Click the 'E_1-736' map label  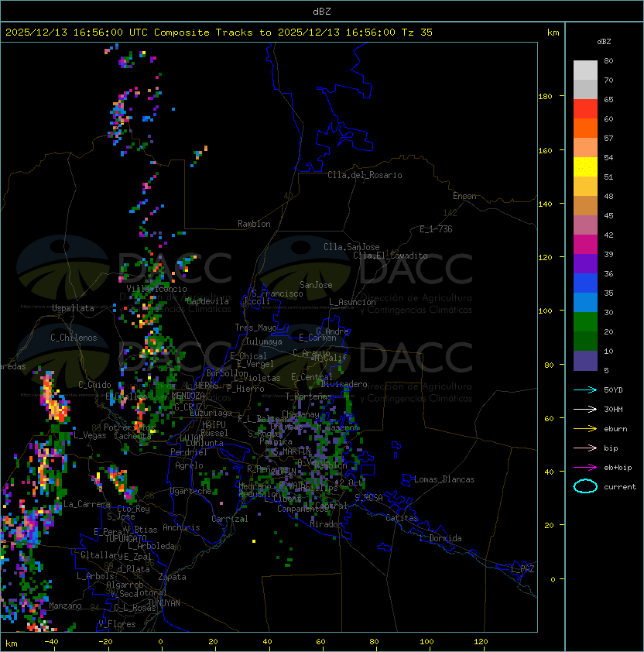[x=436, y=229]
